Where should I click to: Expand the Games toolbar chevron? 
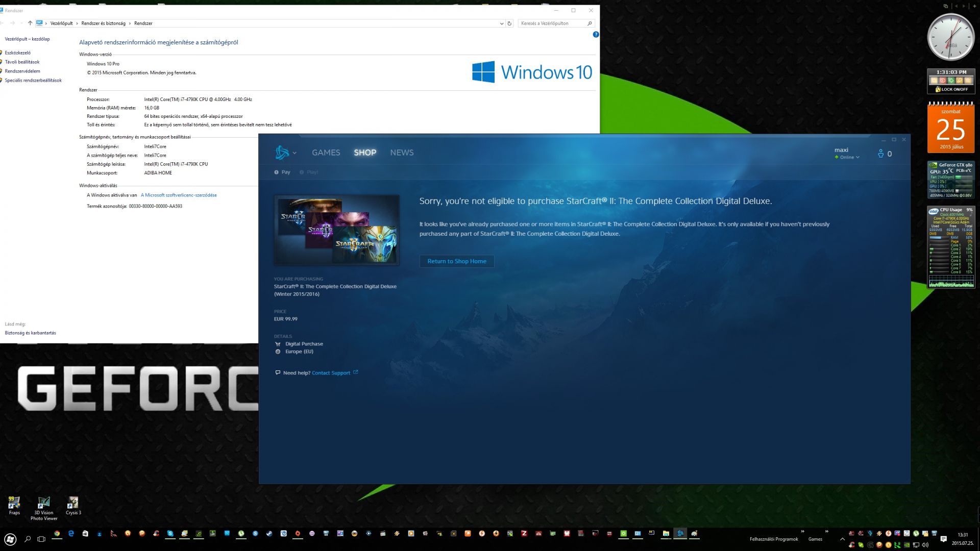(x=827, y=532)
